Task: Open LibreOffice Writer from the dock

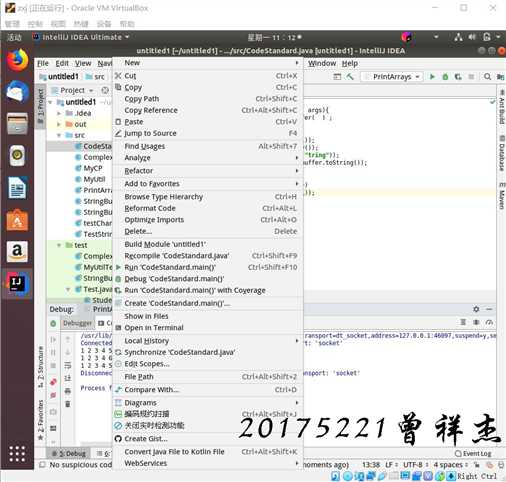Action: 17,188
